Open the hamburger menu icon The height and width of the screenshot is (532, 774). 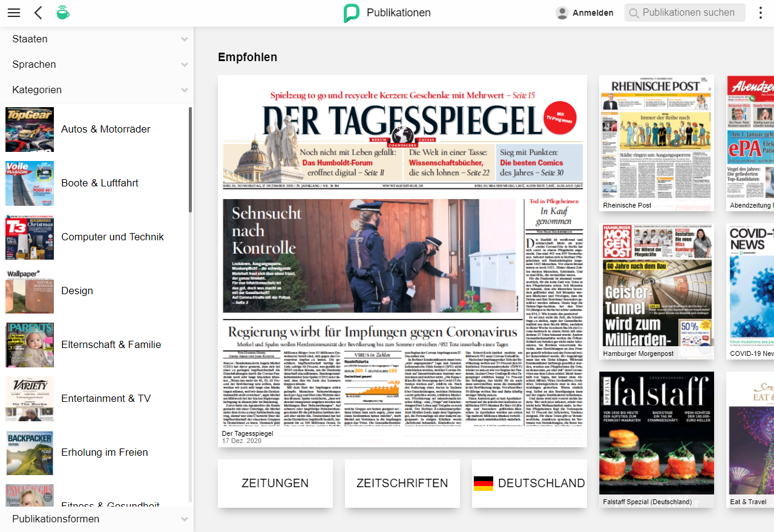pos(13,13)
